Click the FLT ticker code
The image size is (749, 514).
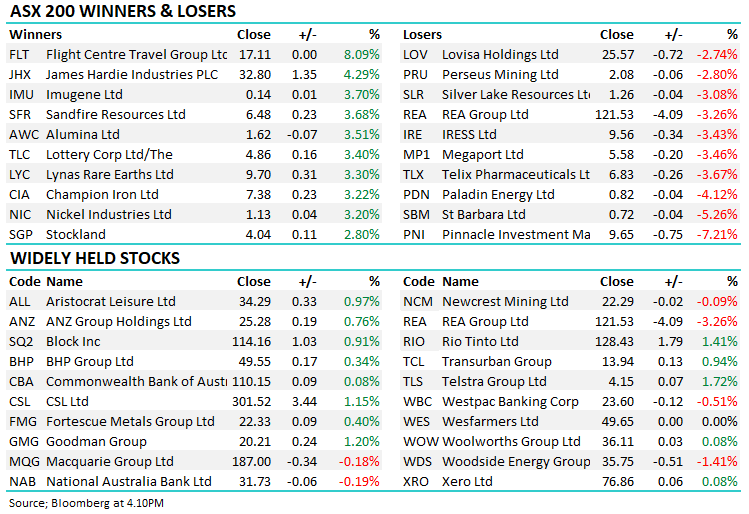point(19,54)
